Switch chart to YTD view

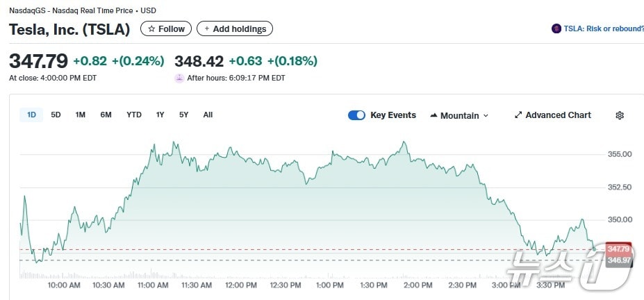[x=133, y=115]
